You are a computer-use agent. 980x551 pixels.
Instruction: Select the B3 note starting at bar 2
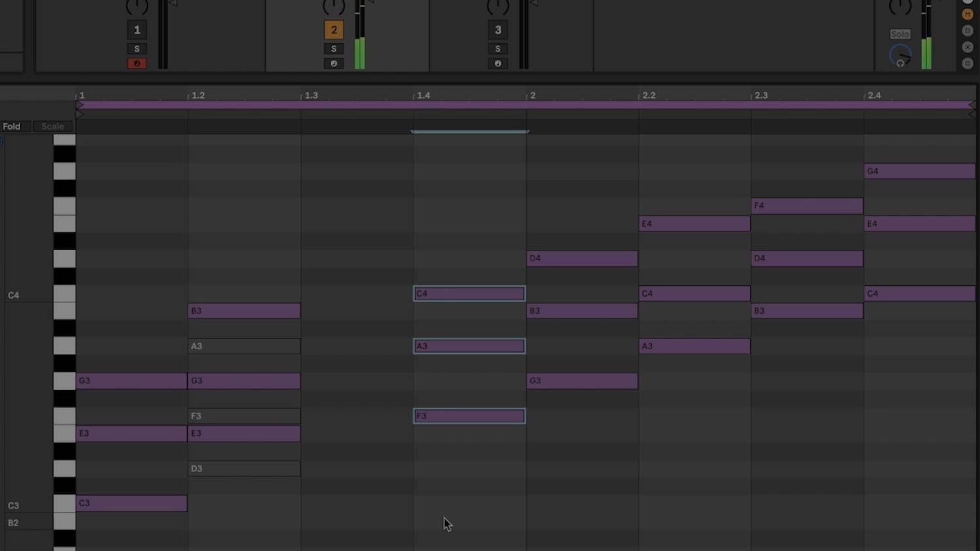point(582,311)
